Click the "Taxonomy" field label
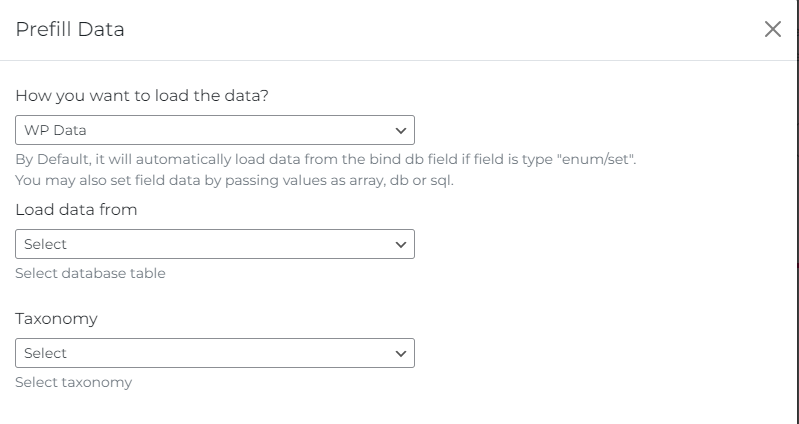 tap(56, 319)
